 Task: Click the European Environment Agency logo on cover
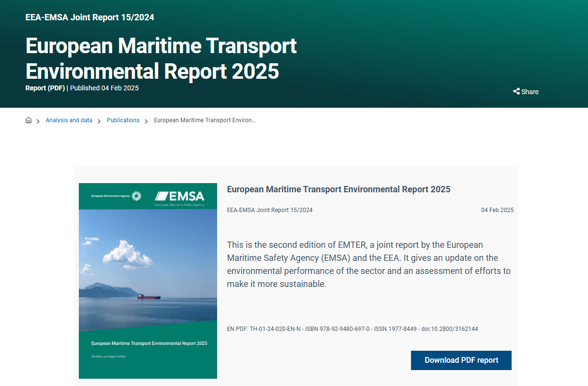116,196
